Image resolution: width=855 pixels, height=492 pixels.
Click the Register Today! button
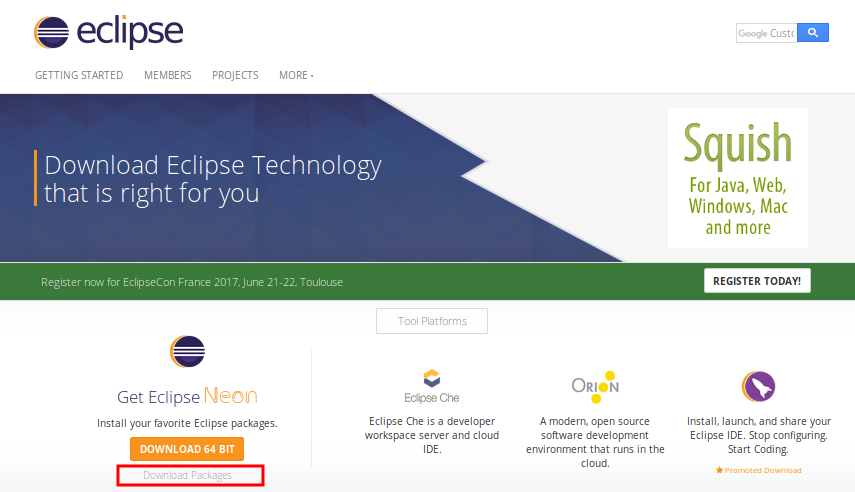click(x=757, y=281)
